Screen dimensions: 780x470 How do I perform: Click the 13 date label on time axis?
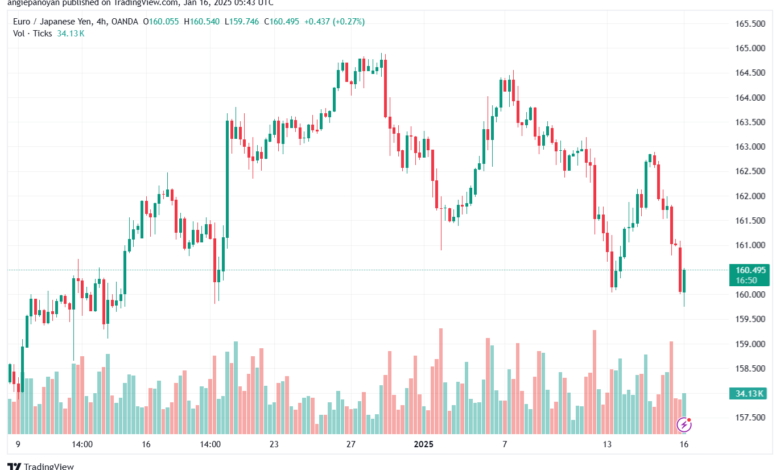607,444
